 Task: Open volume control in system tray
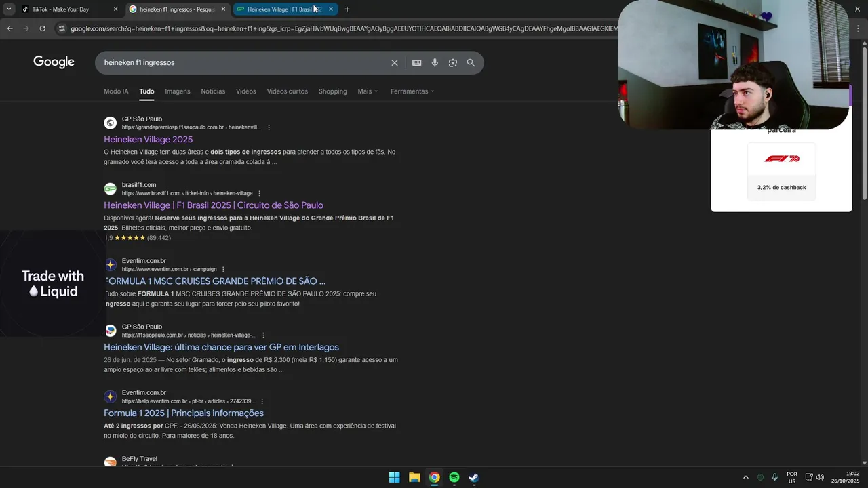click(820, 477)
